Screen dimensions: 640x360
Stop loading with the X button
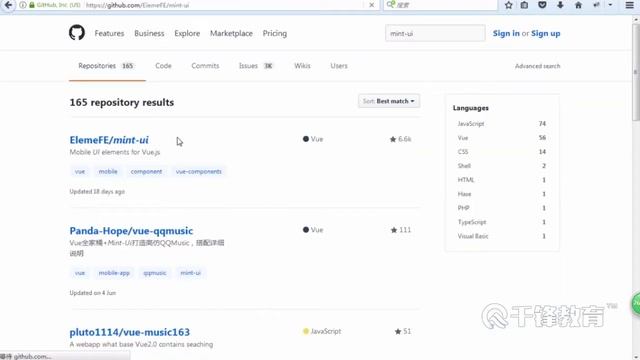[x=371, y=5]
